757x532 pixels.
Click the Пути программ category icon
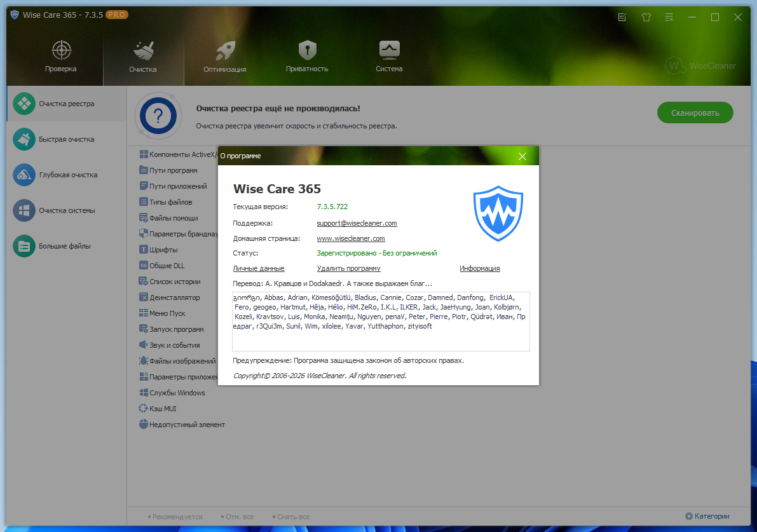point(144,170)
